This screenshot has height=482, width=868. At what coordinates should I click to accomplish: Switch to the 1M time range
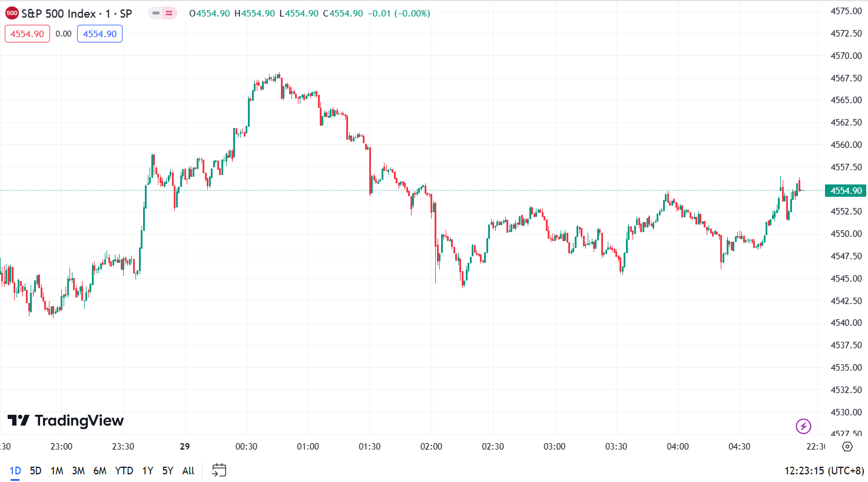(57, 470)
